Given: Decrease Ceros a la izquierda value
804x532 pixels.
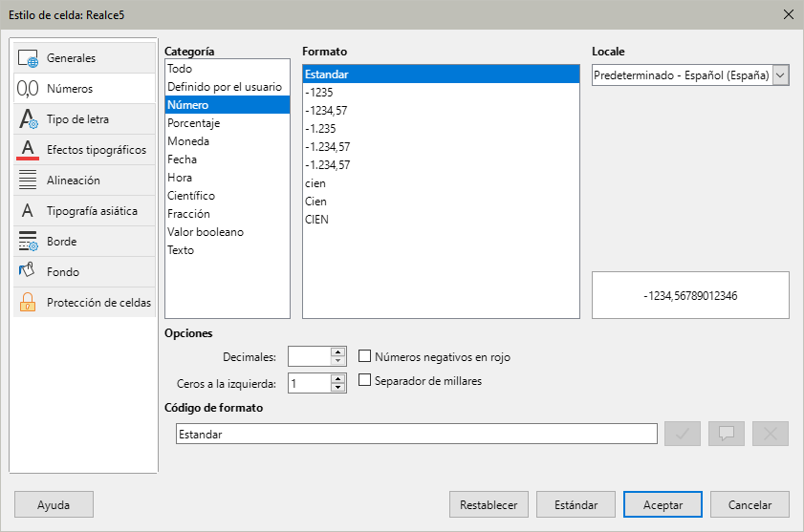Looking at the screenshot, I should tap(338, 388).
